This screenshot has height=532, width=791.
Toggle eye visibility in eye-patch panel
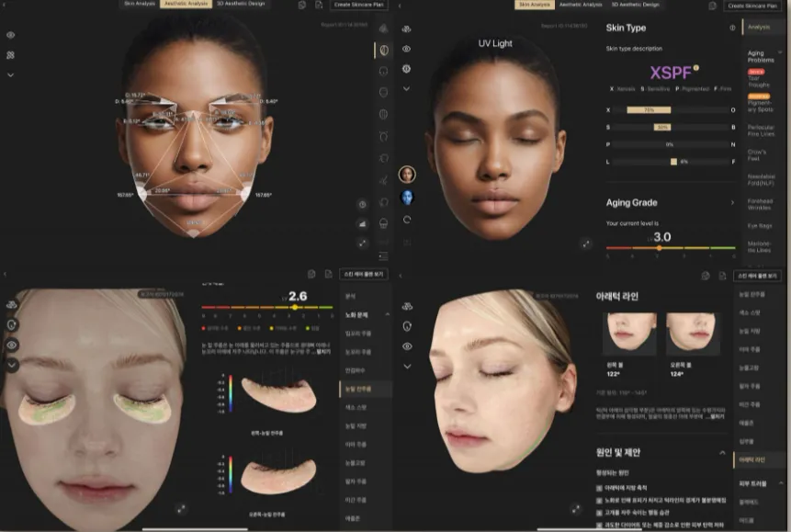(12, 345)
